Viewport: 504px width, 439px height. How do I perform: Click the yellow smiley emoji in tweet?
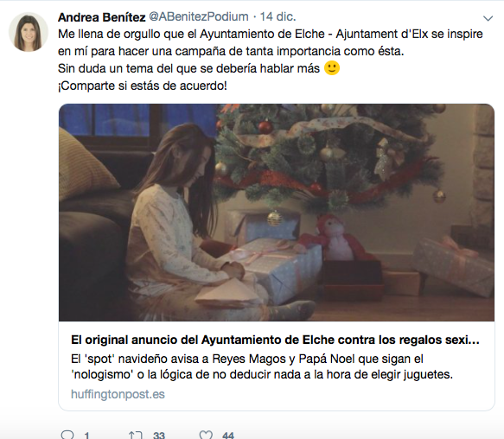[332, 68]
